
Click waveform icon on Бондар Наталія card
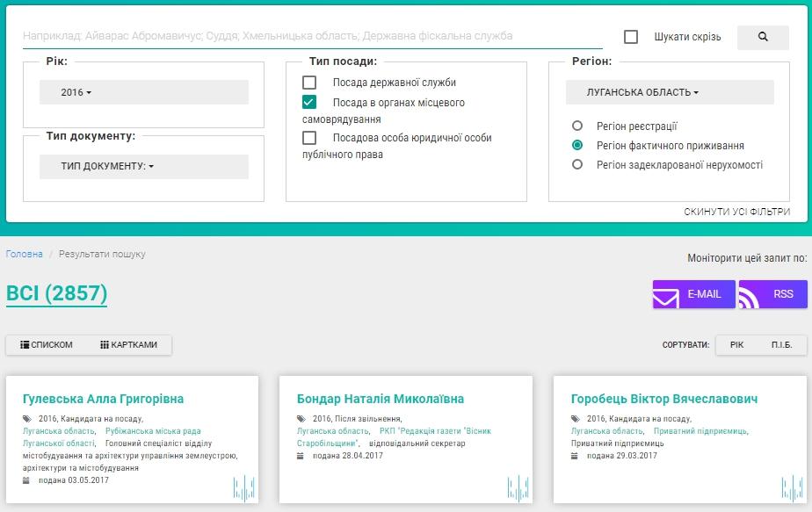(518, 488)
